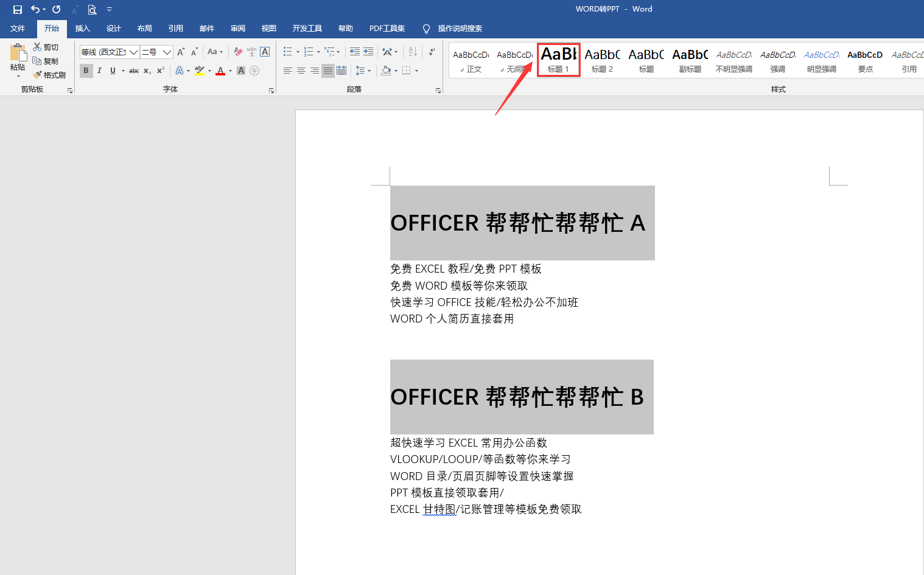Activate the 格式刷 format painter

pyautogui.click(x=49, y=75)
